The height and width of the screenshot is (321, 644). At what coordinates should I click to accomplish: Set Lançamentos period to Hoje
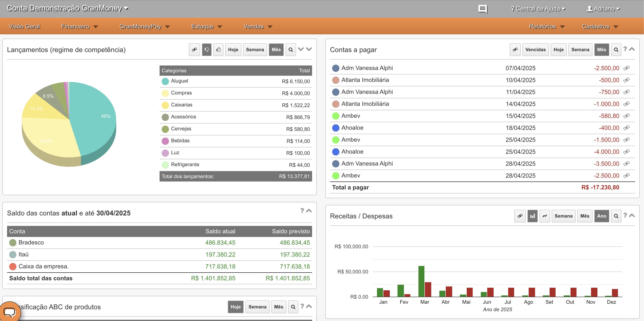click(x=233, y=50)
